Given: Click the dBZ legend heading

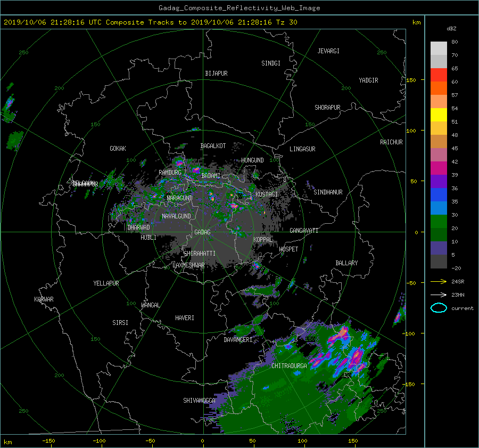Looking at the screenshot, I should (451, 29).
